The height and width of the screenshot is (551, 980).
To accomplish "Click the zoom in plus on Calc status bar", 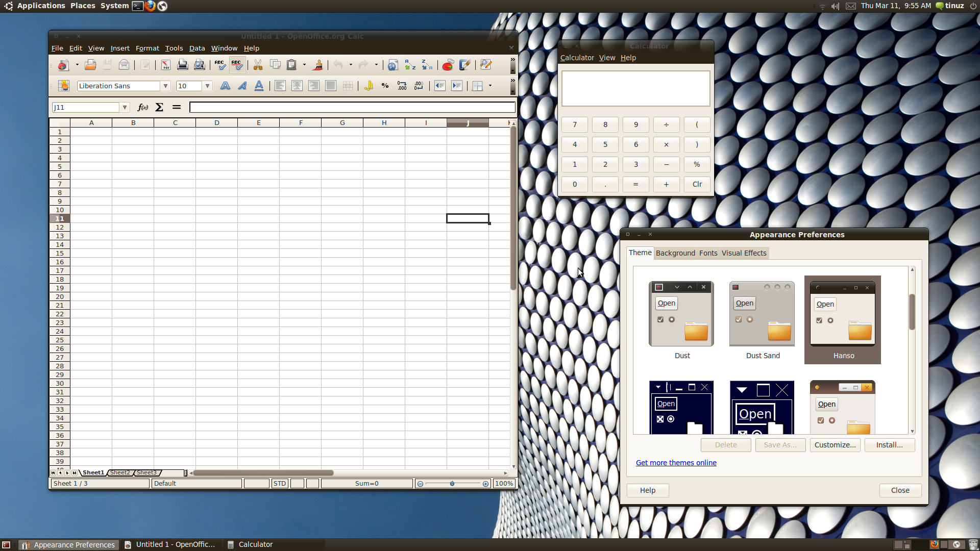I will coord(485,484).
